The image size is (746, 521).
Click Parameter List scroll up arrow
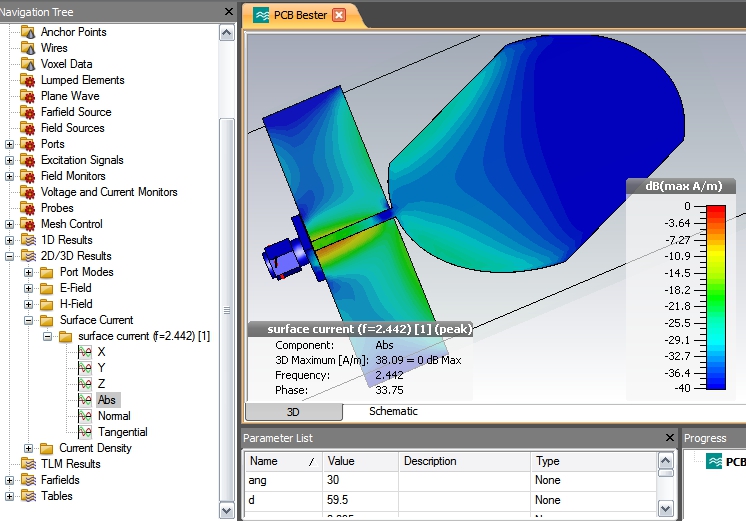666,461
